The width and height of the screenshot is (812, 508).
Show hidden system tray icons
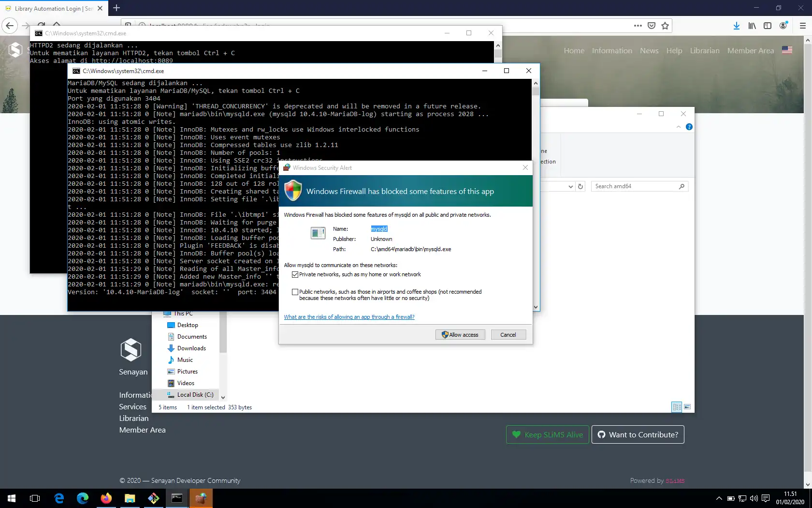[719, 498]
